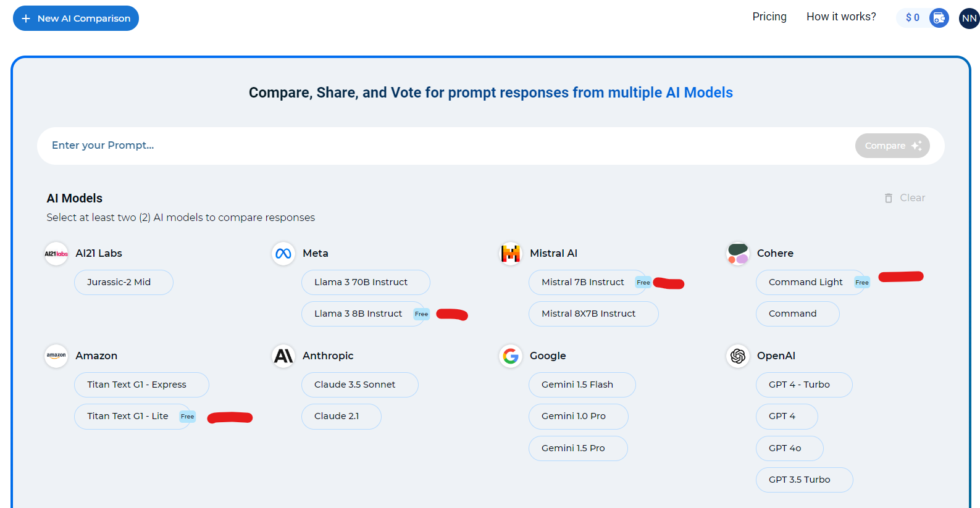Click the OpenAI logo icon
The image size is (980, 508).
(738, 356)
